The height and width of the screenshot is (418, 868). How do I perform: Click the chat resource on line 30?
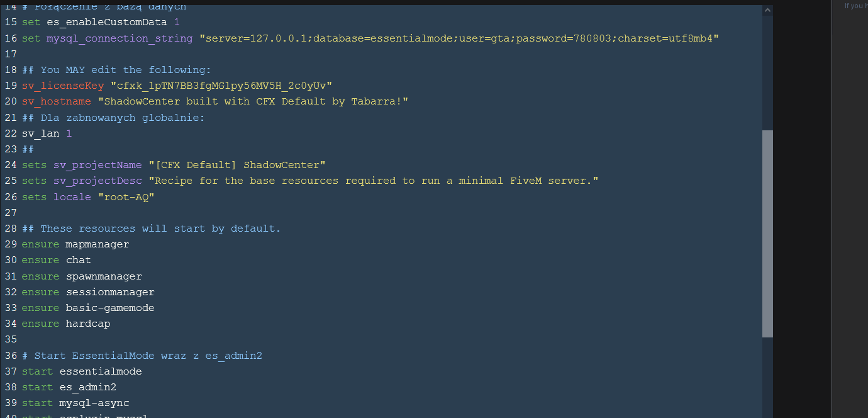pyautogui.click(x=78, y=260)
